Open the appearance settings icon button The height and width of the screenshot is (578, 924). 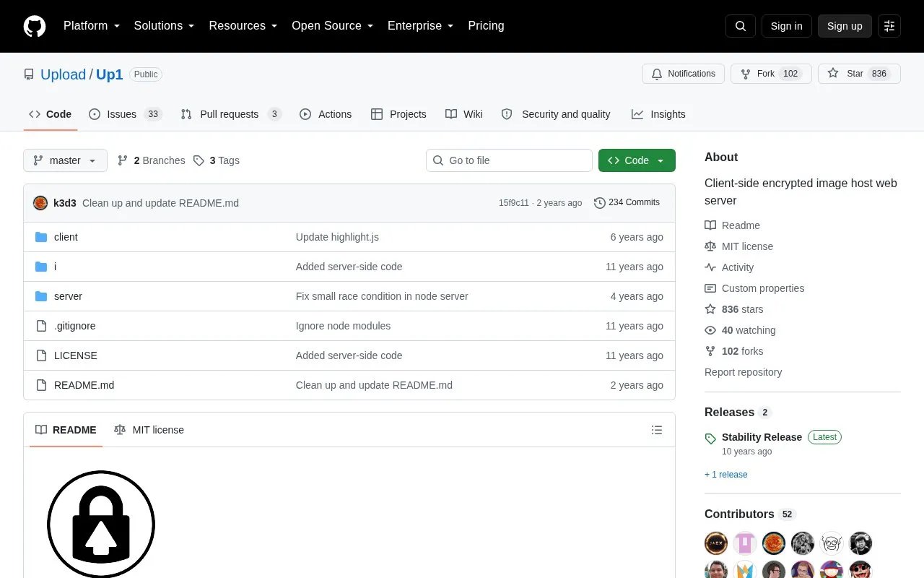889,26
